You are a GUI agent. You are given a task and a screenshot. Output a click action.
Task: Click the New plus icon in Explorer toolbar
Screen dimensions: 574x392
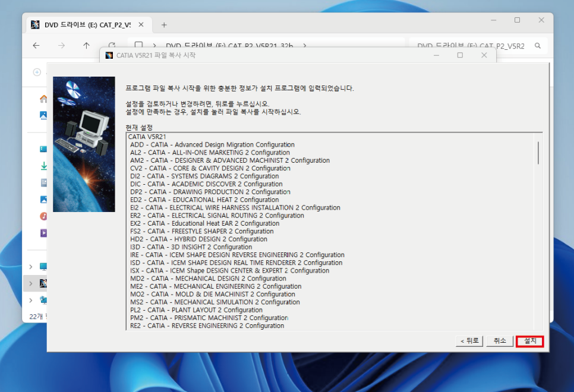point(37,72)
